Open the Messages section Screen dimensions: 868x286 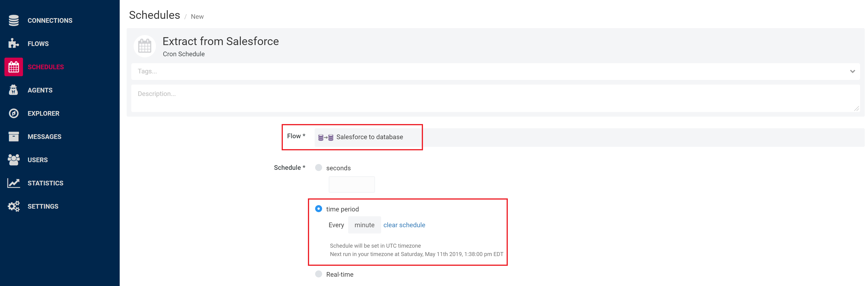click(x=44, y=137)
